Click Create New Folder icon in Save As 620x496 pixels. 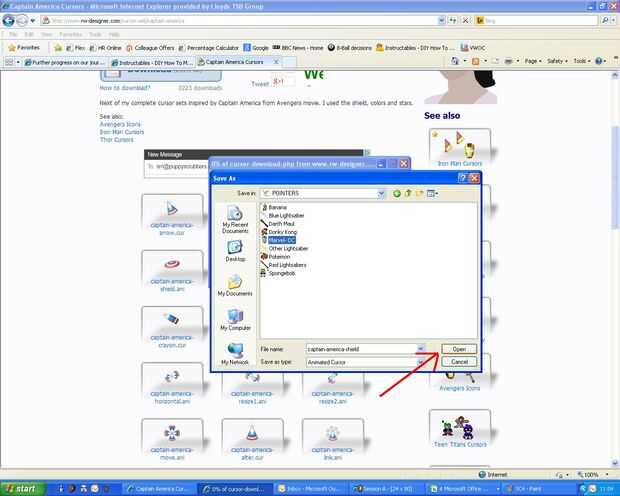420,193
